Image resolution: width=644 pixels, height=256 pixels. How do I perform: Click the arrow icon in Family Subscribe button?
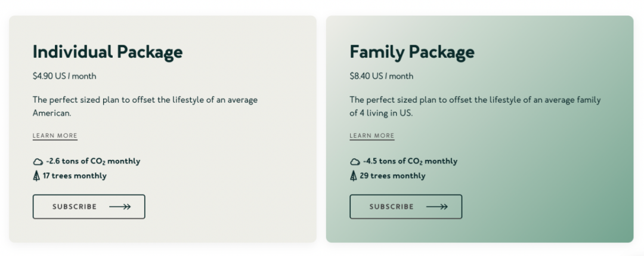(437, 206)
